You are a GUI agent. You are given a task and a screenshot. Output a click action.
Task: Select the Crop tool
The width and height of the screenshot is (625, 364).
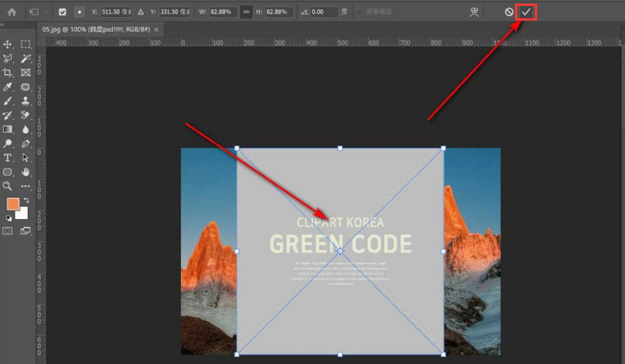coord(7,73)
